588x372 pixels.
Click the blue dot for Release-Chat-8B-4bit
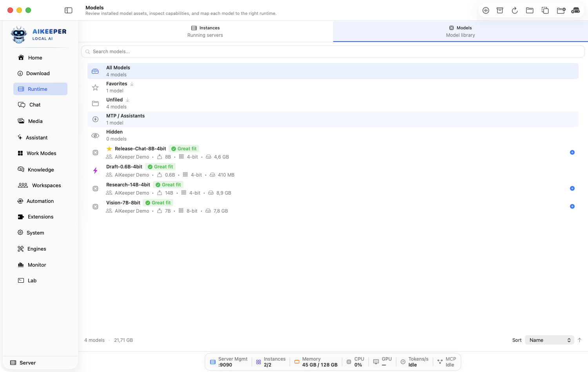click(572, 152)
